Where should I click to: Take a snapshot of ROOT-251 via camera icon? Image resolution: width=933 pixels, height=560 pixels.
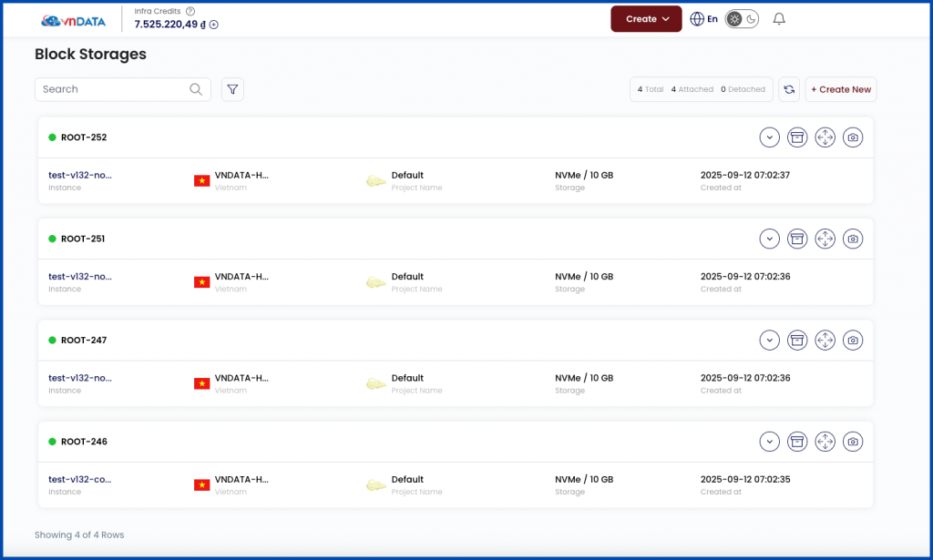coord(853,239)
